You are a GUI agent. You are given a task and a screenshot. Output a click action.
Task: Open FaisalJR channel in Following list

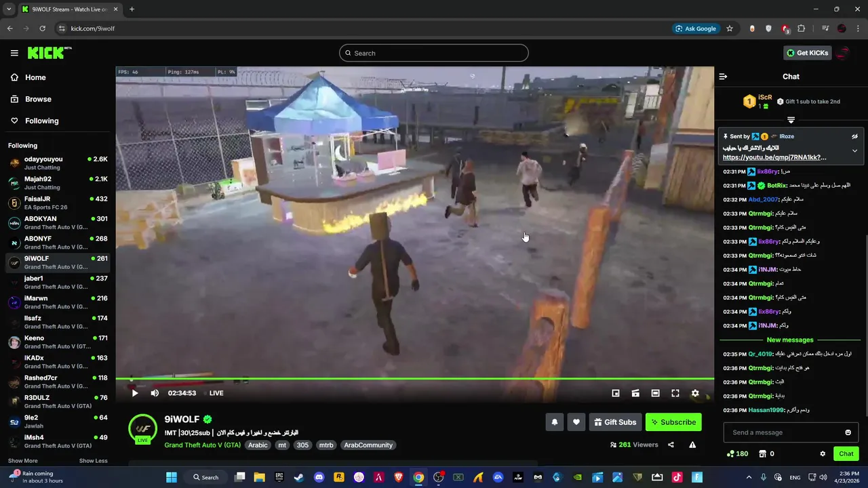coord(58,203)
